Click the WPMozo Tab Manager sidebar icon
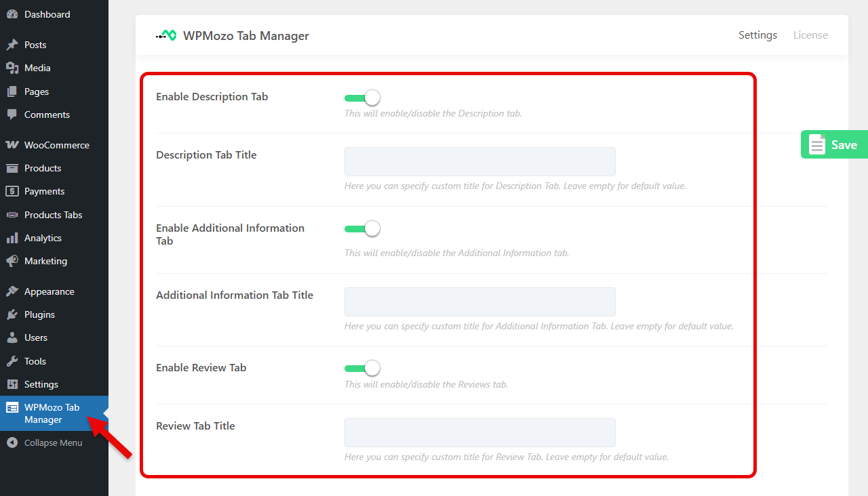The image size is (868, 496). (12, 408)
